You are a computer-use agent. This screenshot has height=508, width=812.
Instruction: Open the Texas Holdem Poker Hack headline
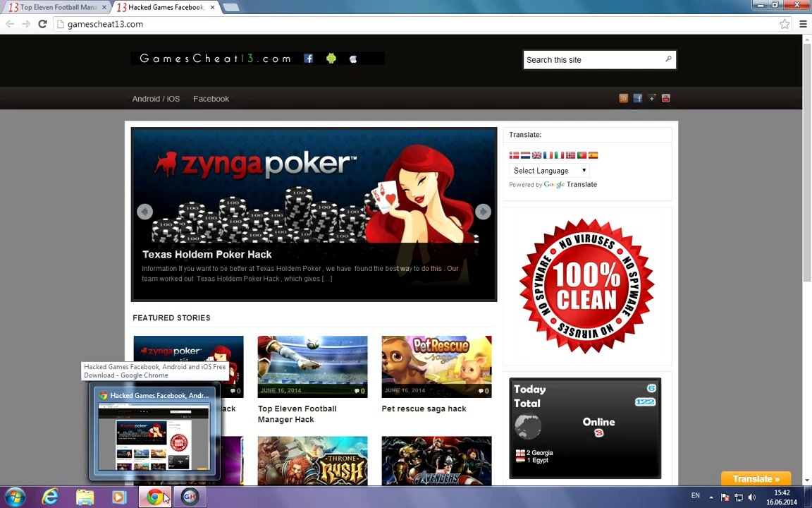[x=207, y=255]
